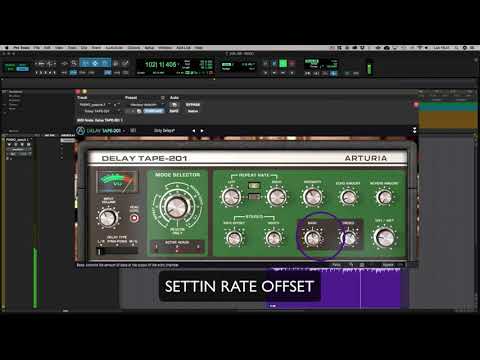Click the Input Volume knob
Image resolution: width=480 pixels, height=360 pixels.
click(108, 218)
